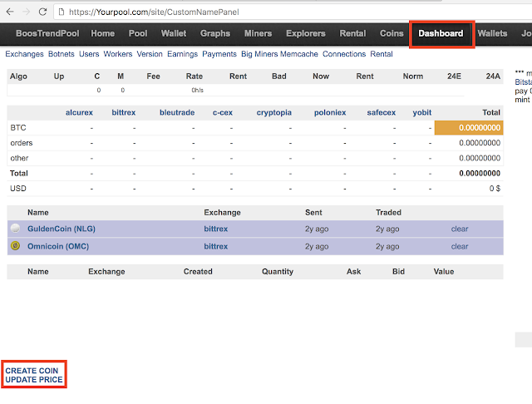Click the GuldenCoin coin icon
The width and height of the screenshot is (532, 404).
(15, 229)
